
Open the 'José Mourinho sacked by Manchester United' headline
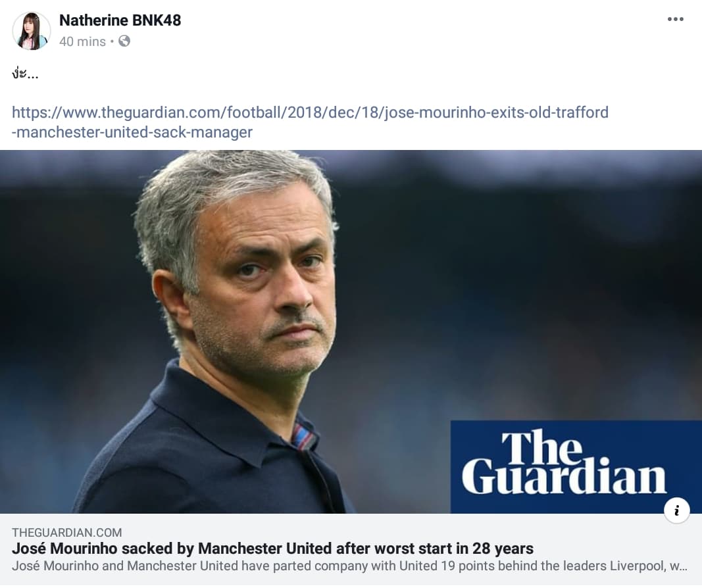point(272,549)
